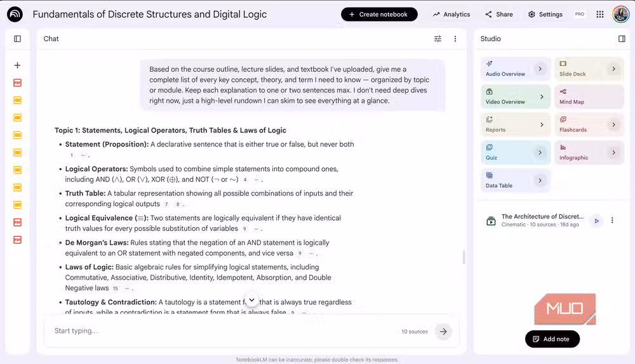Click the notebook title to rename

[x=149, y=14]
